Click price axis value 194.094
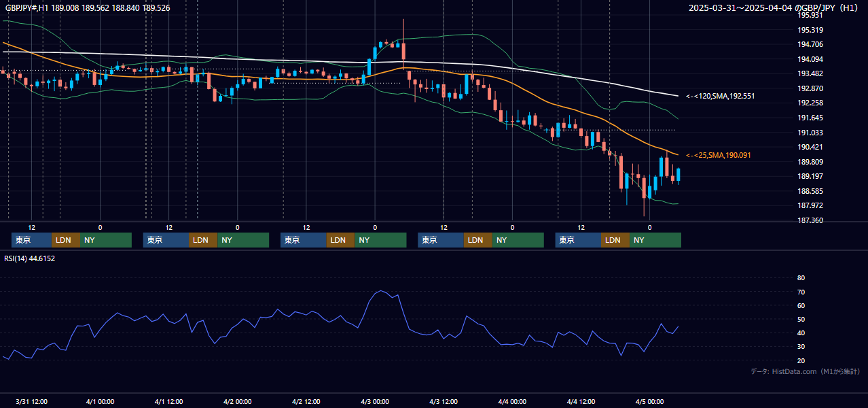 pos(810,59)
